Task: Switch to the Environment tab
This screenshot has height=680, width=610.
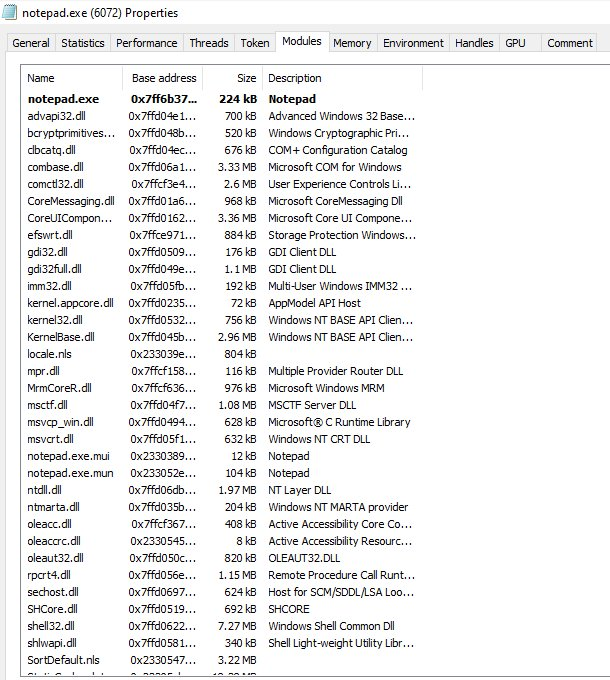Action: click(413, 43)
